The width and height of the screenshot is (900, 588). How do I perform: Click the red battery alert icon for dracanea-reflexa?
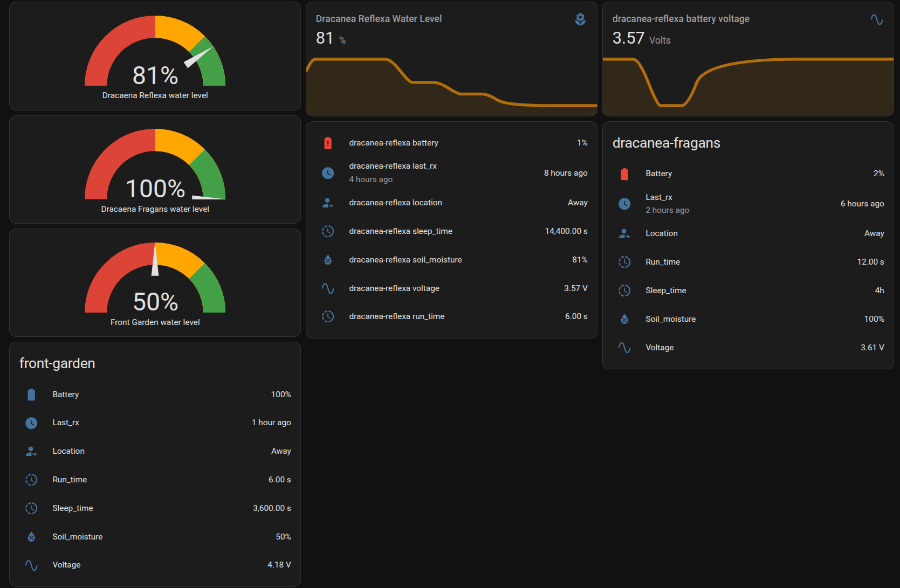[x=328, y=143]
